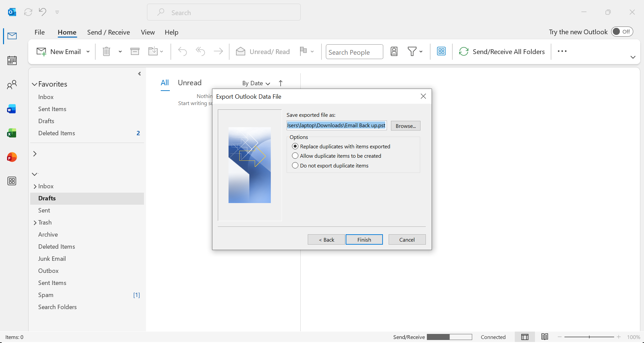Click the Follow Up flag icon

(303, 51)
